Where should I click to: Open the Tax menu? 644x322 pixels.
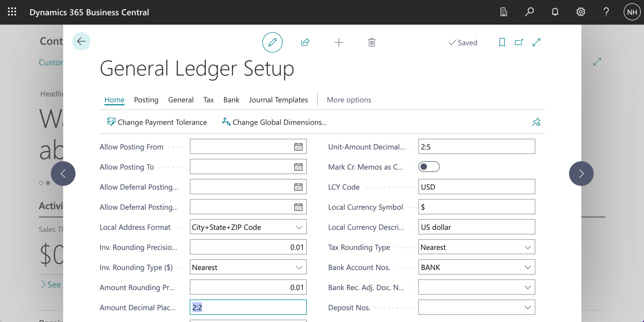pos(208,100)
